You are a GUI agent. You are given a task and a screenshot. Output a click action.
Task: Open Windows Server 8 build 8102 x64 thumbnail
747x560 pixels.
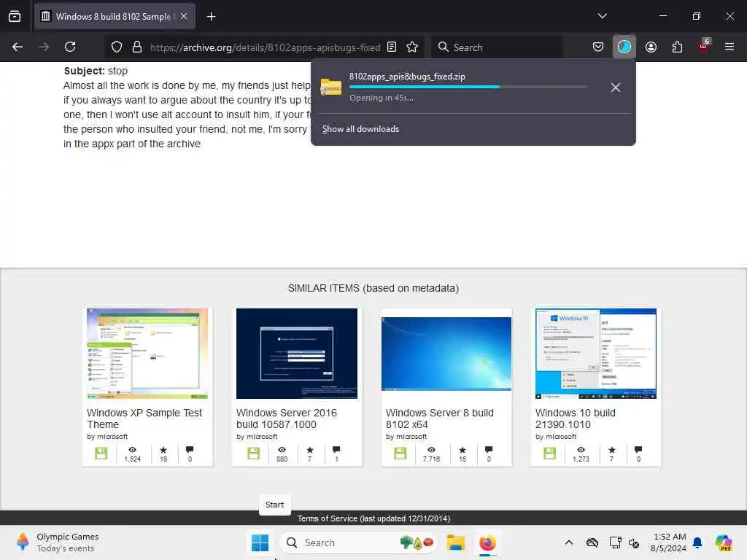446,354
